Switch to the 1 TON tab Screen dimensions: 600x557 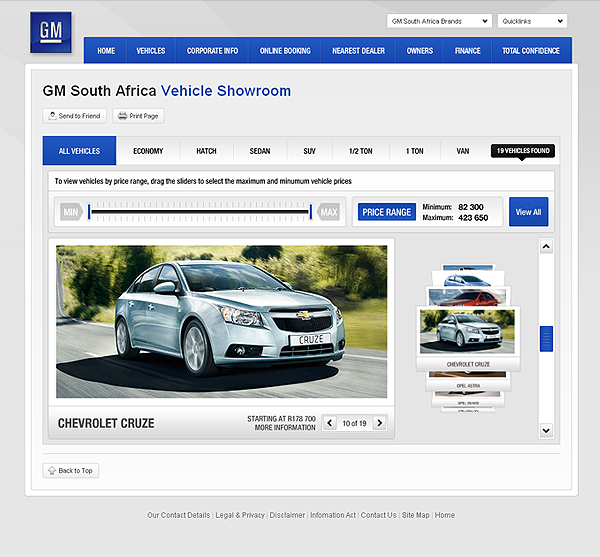(414, 151)
